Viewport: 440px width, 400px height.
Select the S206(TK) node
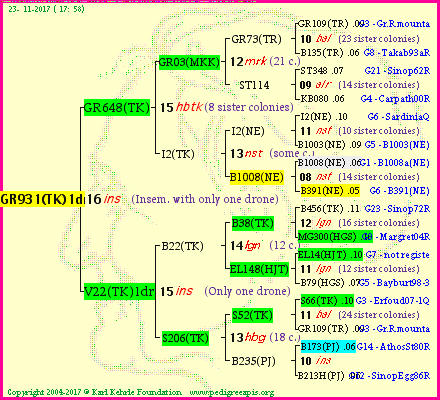pos(185,338)
